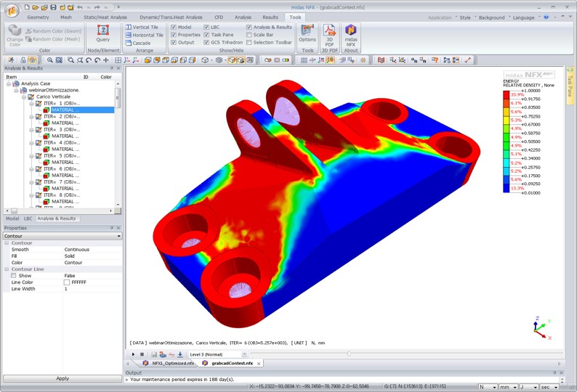Open the Background menu

(492, 17)
